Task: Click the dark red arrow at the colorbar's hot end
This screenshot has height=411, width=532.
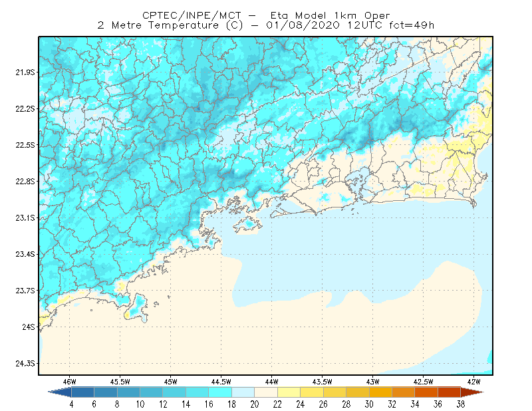Action: 472,392
